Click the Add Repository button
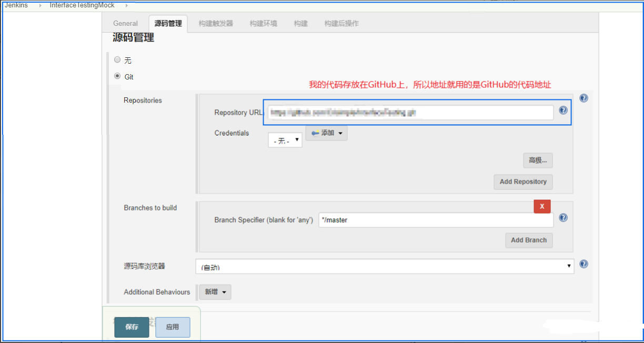 [523, 182]
